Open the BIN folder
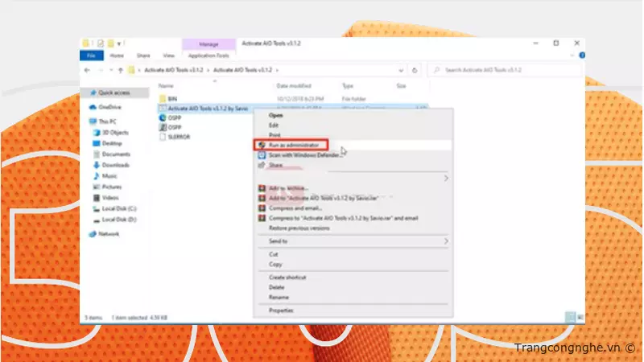 (171, 97)
